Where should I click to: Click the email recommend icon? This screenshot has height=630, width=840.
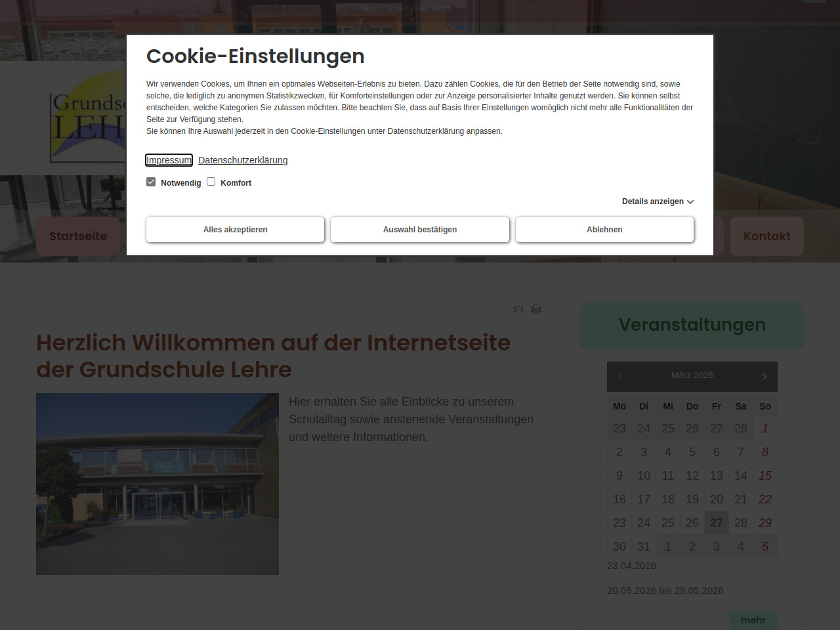518,309
